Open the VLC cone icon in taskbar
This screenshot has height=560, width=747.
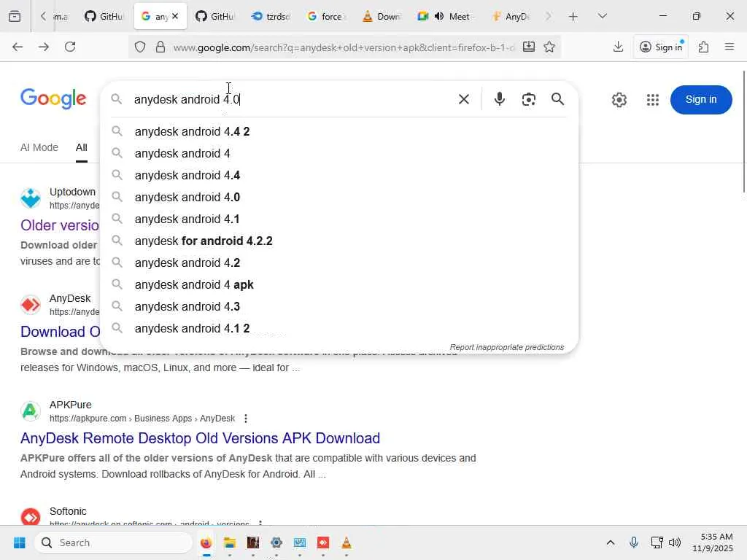point(347,542)
